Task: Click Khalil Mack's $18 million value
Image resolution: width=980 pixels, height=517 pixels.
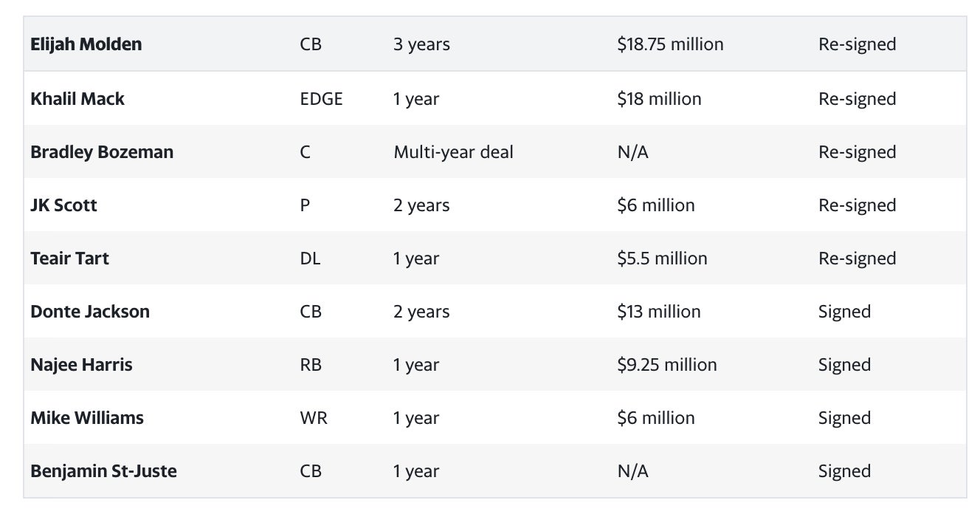Action: click(x=659, y=99)
